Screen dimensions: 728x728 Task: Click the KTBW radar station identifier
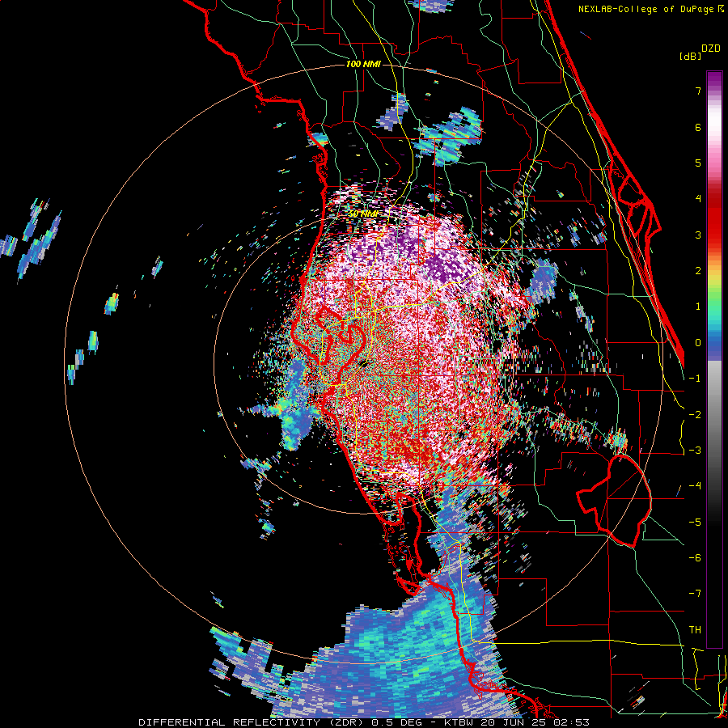(459, 722)
